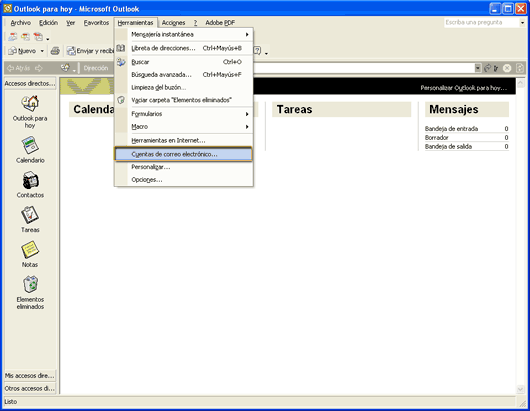530x411 pixels.
Task: Click the scrollbar up arrow
Action: (x=521, y=83)
